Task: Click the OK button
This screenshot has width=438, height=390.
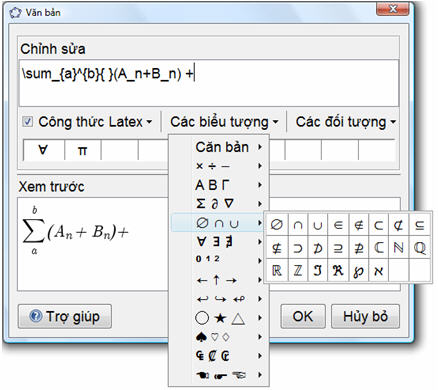Action: point(303,316)
